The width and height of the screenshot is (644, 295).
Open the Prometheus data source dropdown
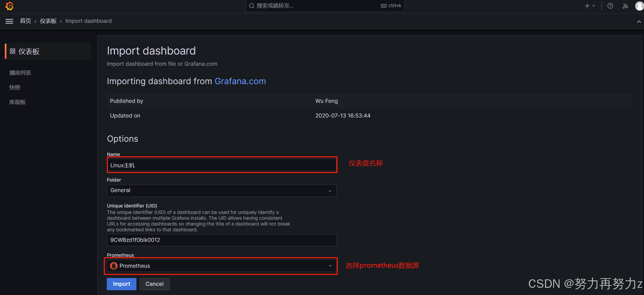pyautogui.click(x=221, y=266)
